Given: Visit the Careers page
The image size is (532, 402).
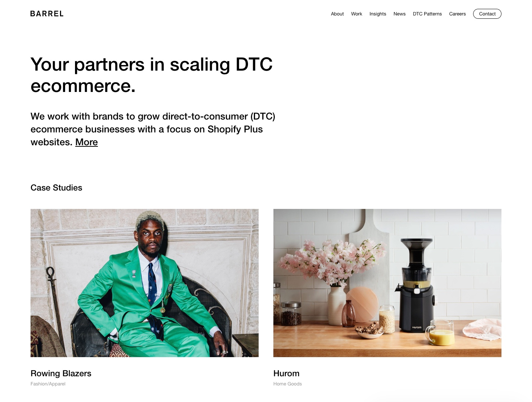Looking at the screenshot, I should (457, 14).
